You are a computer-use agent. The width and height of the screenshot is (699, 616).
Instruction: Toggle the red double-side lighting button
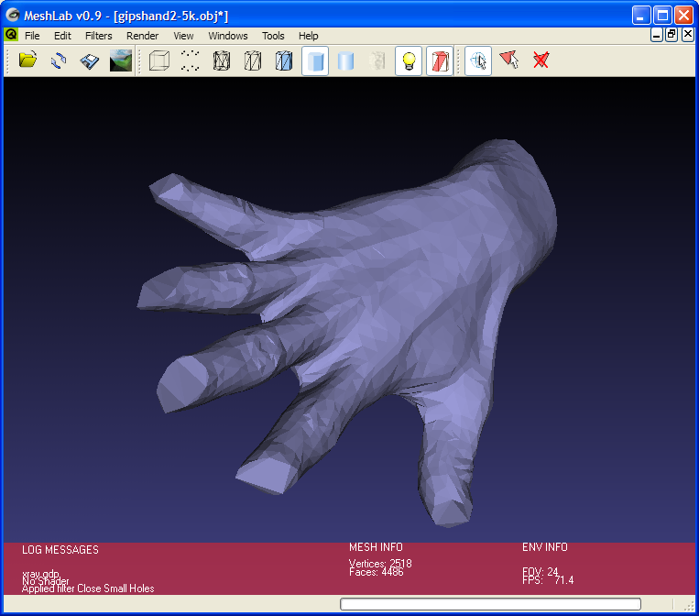[440, 61]
